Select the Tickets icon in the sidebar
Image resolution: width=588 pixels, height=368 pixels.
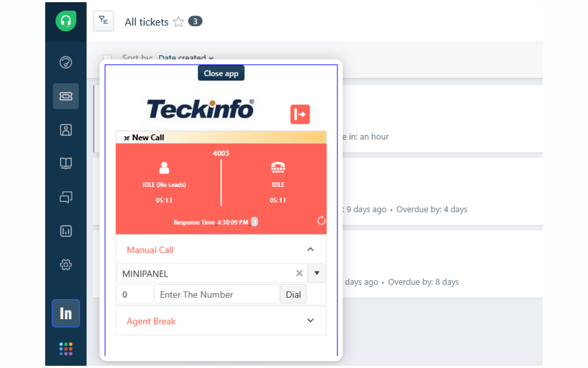click(x=66, y=96)
